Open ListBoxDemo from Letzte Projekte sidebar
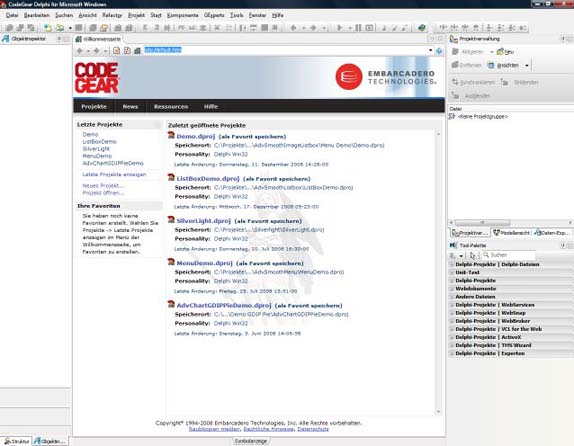The height and width of the screenshot is (446, 574). pyautogui.click(x=99, y=141)
